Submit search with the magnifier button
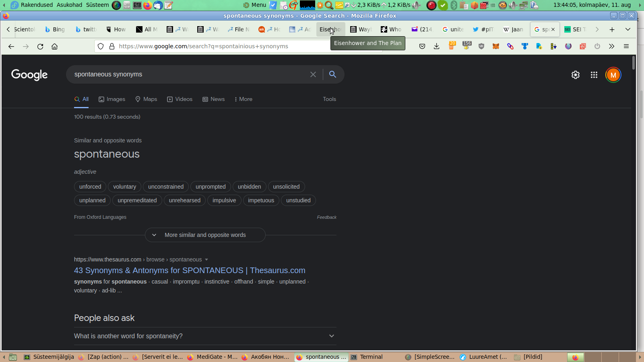 point(332,74)
